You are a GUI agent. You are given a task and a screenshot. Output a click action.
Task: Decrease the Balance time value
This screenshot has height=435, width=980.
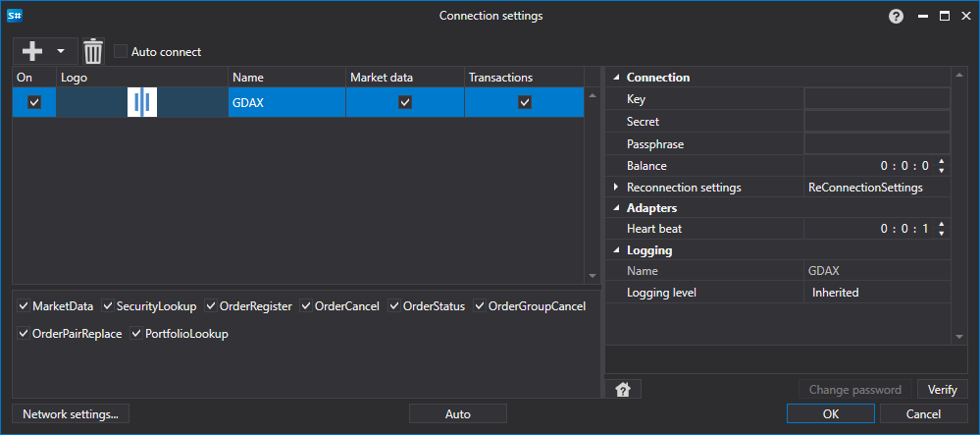click(941, 170)
